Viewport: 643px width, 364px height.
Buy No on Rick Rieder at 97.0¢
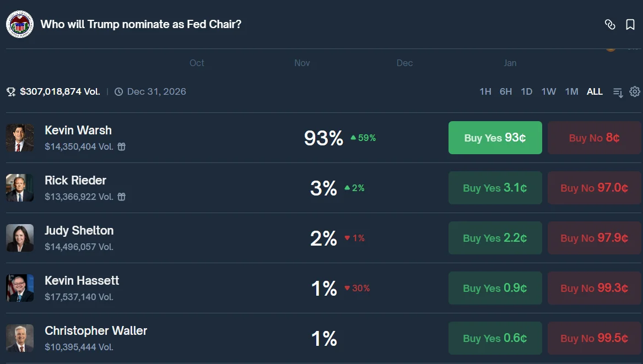pos(594,188)
